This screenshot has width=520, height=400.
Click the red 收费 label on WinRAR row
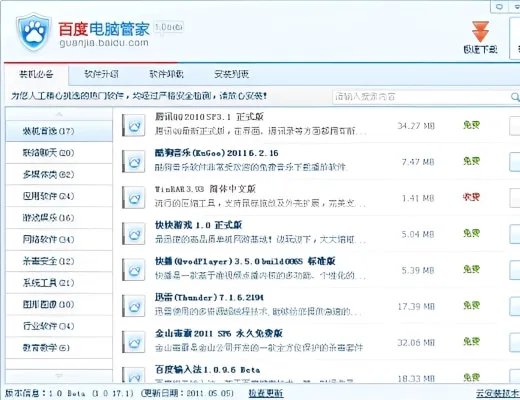(x=471, y=197)
